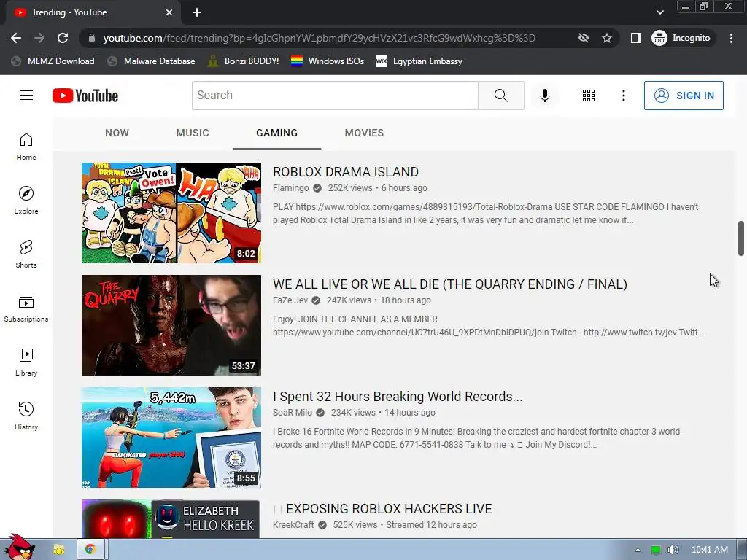Click the Chrome taskbar button
This screenshot has height=560, width=747.
tap(90, 550)
